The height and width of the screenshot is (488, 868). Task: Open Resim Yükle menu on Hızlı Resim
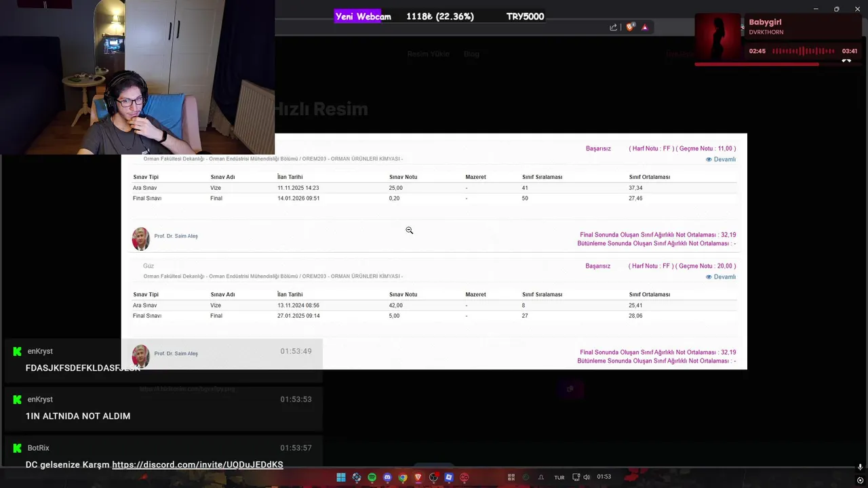point(428,54)
